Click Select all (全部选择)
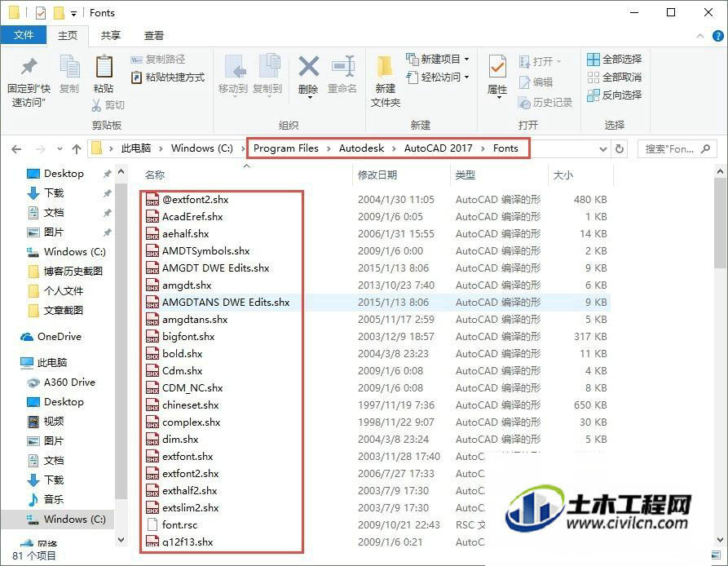This screenshot has height=566, width=728. pos(614,60)
